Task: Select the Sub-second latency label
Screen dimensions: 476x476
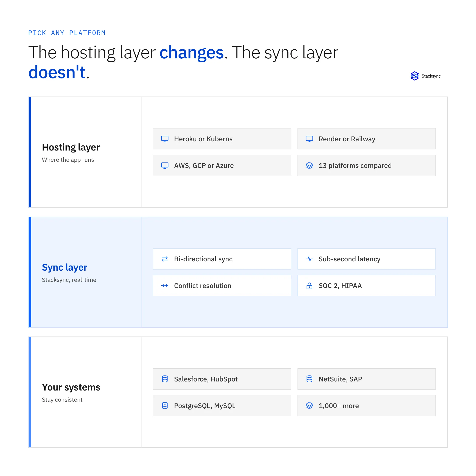Action: click(x=350, y=259)
